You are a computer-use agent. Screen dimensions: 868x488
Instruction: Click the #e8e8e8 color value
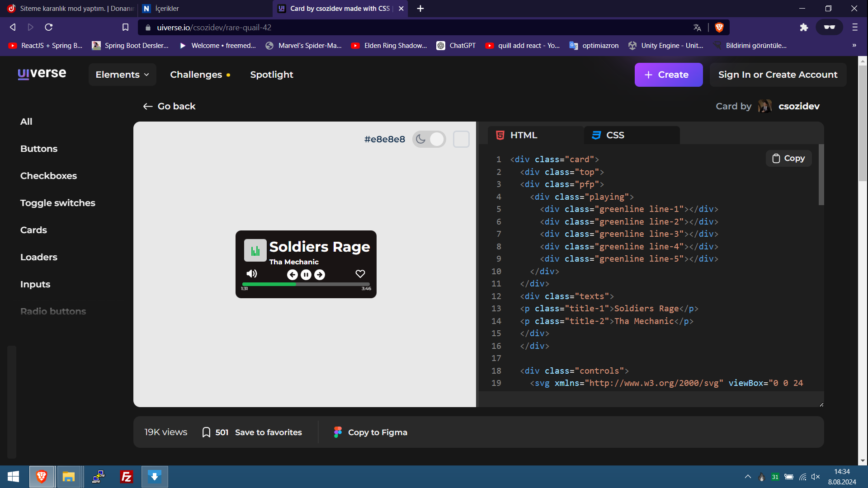(385, 139)
